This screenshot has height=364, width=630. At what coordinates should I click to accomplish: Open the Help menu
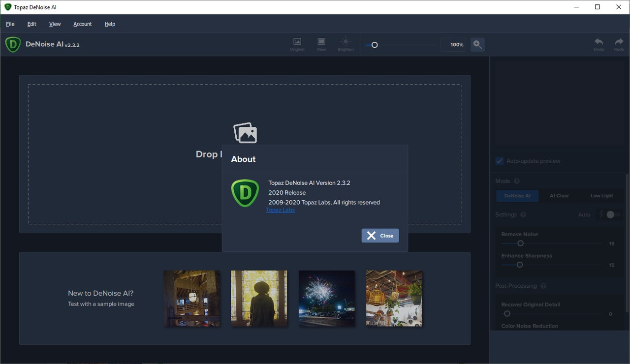[110, 24]
